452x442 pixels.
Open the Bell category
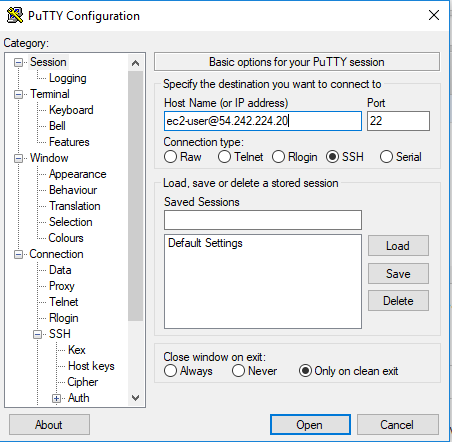tap(57, 126)
